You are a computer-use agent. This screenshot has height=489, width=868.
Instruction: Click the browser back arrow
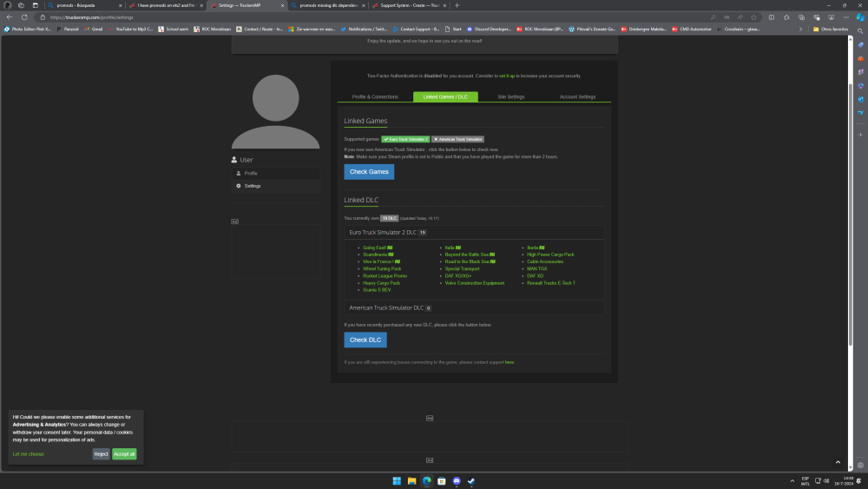(x=10, y=17)
